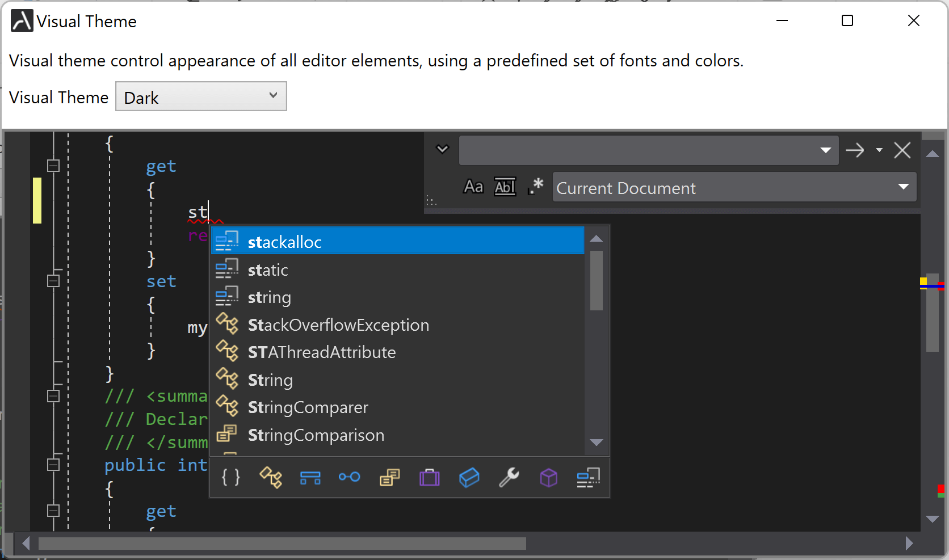Select the Snippets filter with curly braces
Viewport: 949px width, 560px height.
230,478
